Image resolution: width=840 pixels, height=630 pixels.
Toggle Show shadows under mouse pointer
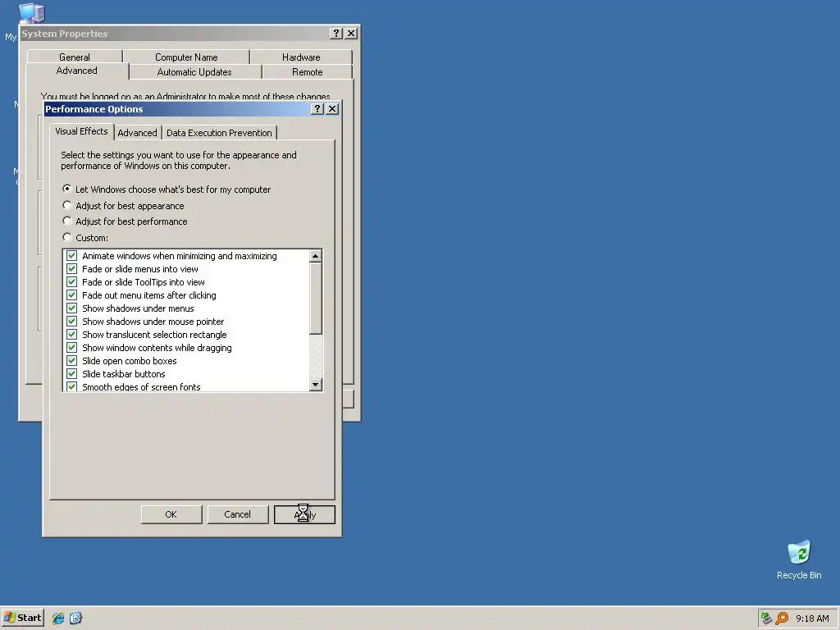(72, 322)
